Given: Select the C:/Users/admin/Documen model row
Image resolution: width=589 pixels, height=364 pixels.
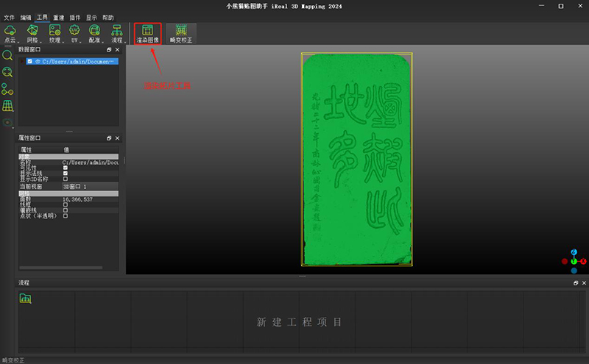Looking at the screenshot, I should tap(72, 61).
